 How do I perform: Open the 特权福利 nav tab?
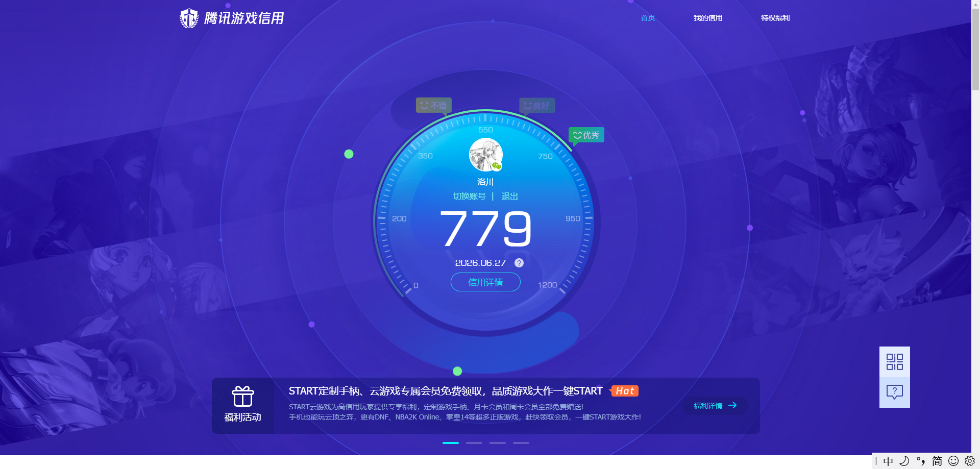[x=775, y=18]
